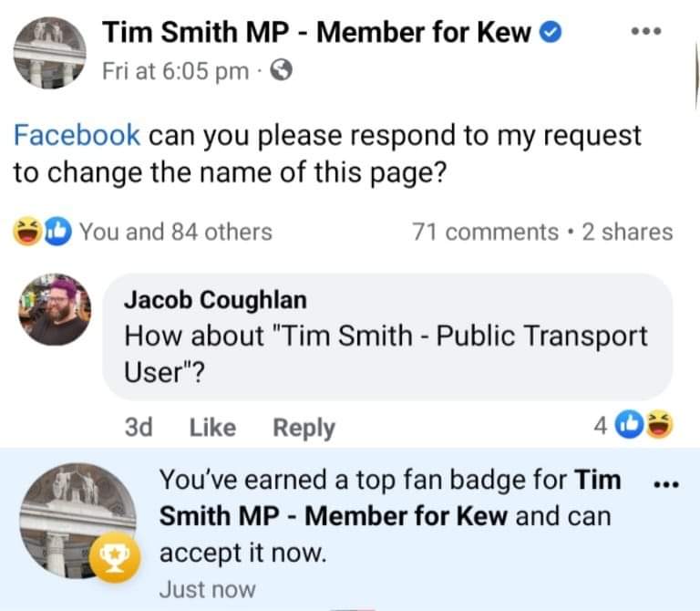View who reacted: You and 84 others
The width and height of the screenshot is (700, 611).
tap(175, 232)
